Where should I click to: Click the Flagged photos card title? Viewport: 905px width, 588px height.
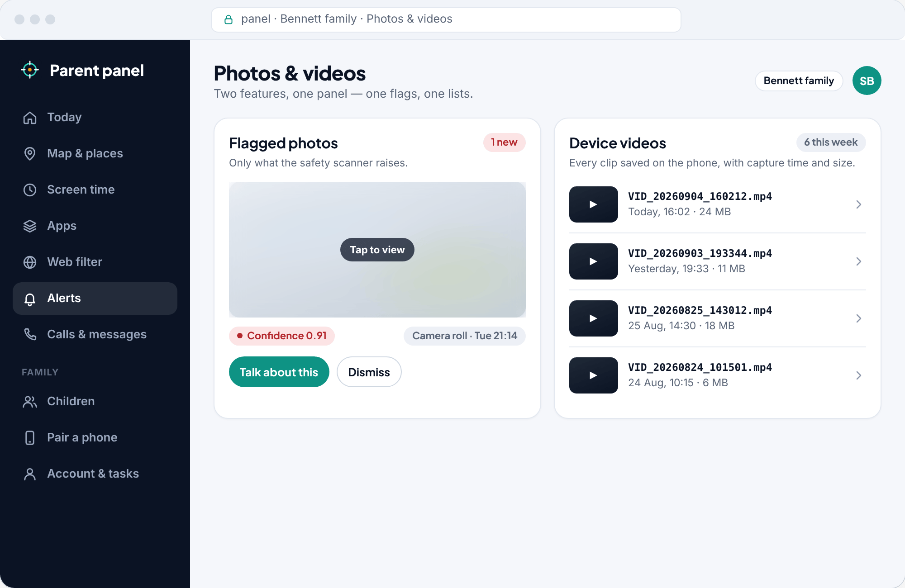pos(283,143)
